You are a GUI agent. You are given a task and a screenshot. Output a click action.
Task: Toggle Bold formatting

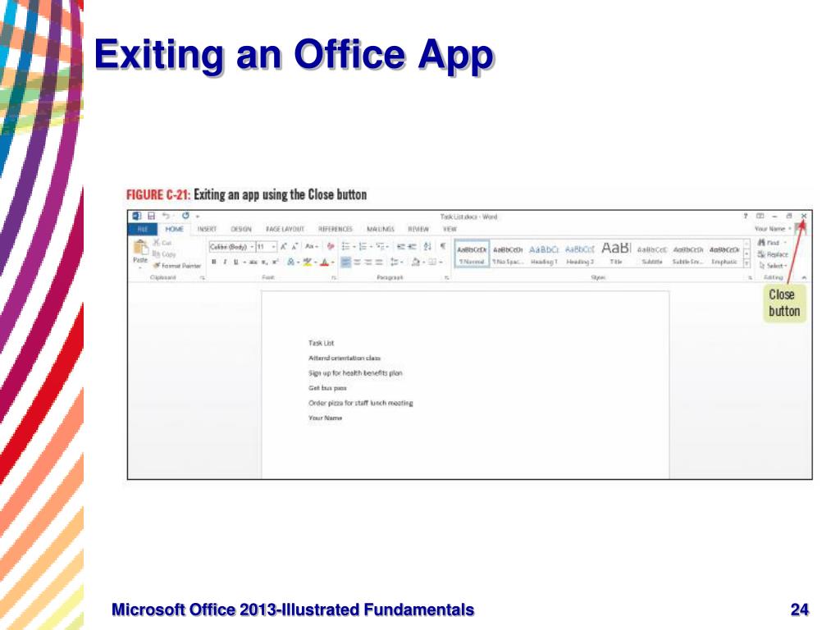click(214, 262)
